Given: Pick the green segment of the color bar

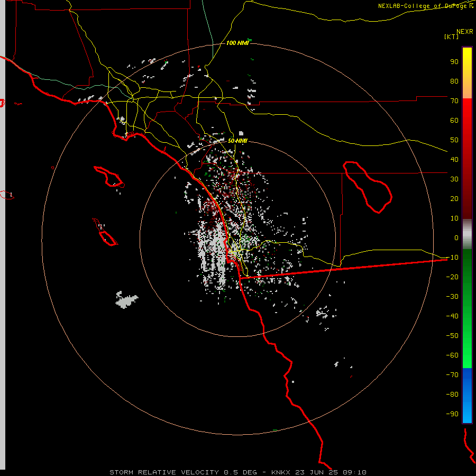Looking at the screenshot, I should (467, 309).
